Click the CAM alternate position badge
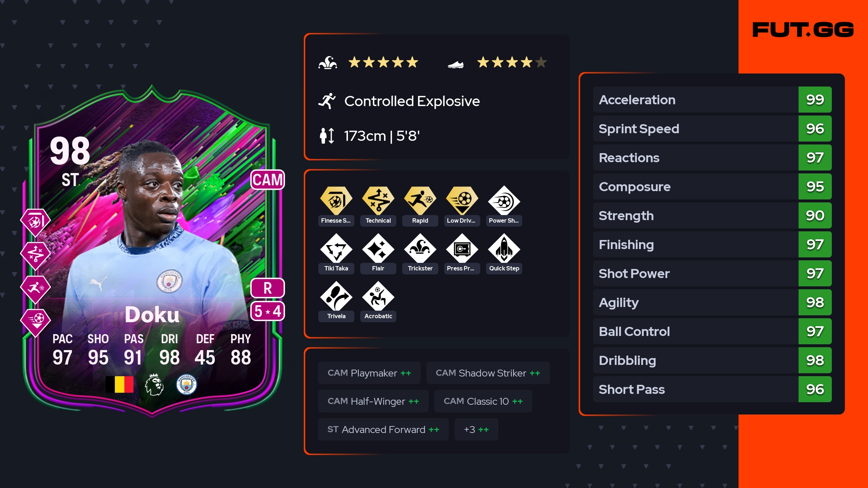Image resolution: width=868 pixels, height=488 pixels. pyautogui.click(x=267, y=180)
